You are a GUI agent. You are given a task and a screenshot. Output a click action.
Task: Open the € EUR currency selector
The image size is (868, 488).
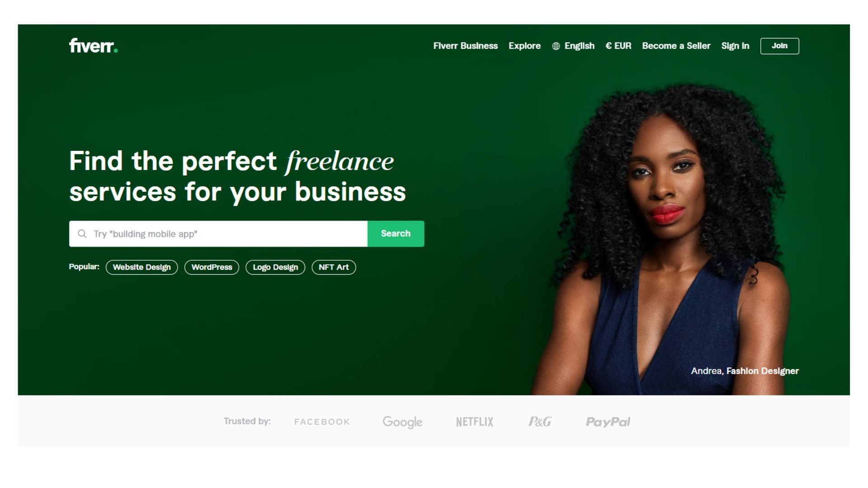coord(618,46)
